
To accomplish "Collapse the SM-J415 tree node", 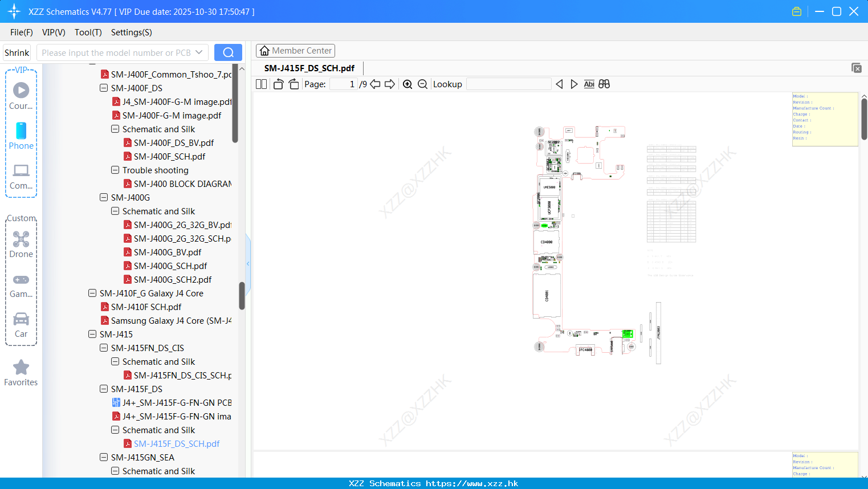I will pos(92,334).
